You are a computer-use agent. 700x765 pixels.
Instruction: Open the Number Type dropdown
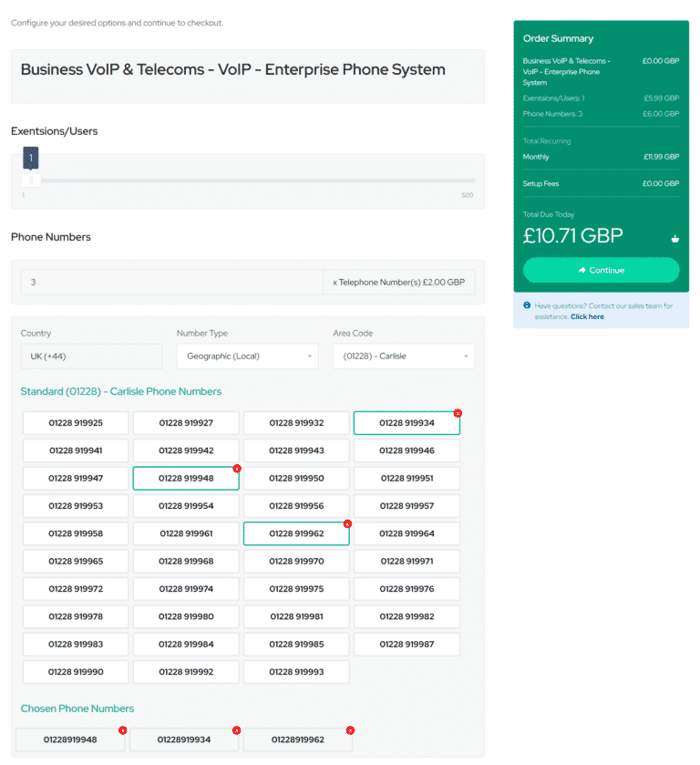[247, 357]
